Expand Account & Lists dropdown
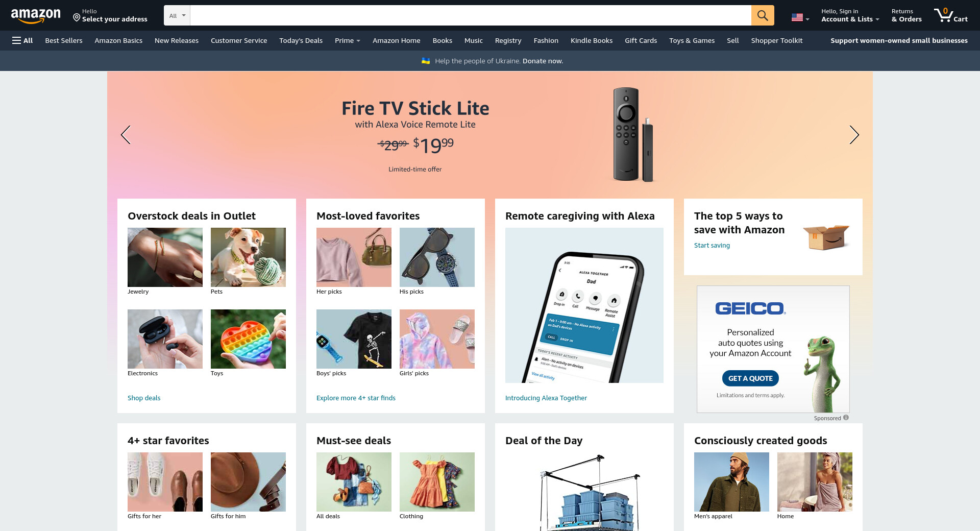Image resolution: width=980 pixels, height=531 pixels. (x=850, y=15)
